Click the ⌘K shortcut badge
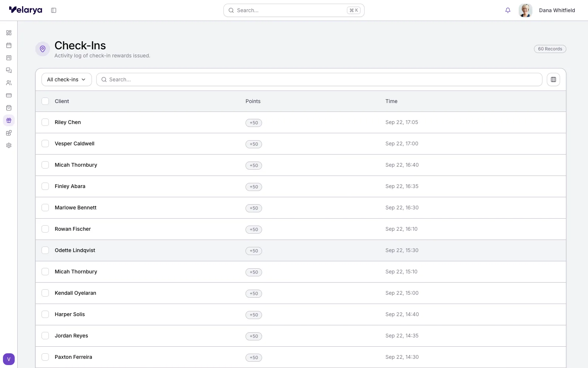This screenshot has height=368, width=588. [354, 10]
